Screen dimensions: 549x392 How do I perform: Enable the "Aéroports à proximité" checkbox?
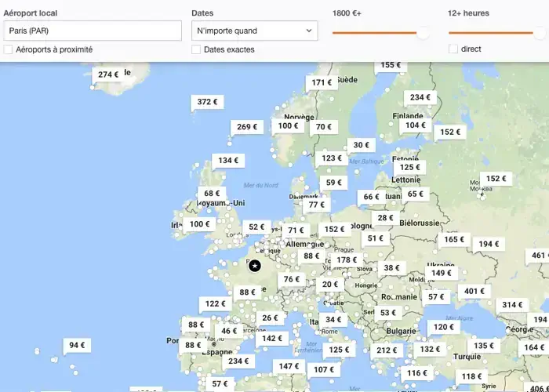tap(9, 49)
